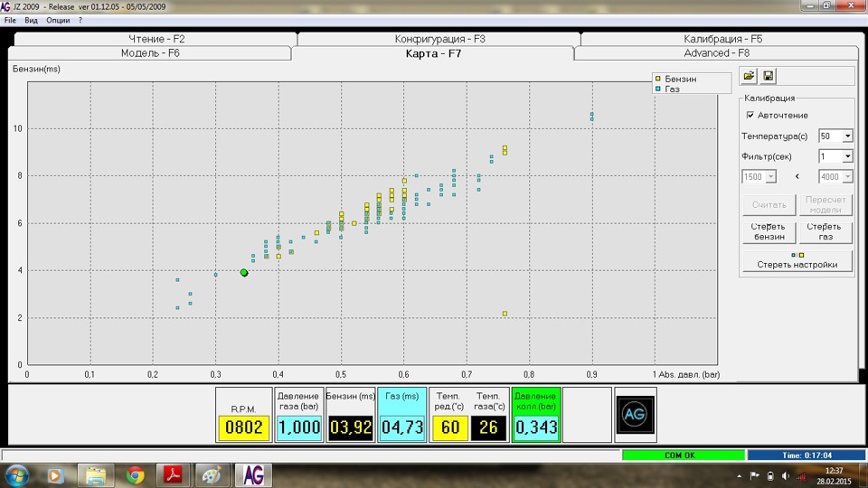Open the Paint icon in the taskbar
Viewport: 868px width, 488px height.
[210, 474]
